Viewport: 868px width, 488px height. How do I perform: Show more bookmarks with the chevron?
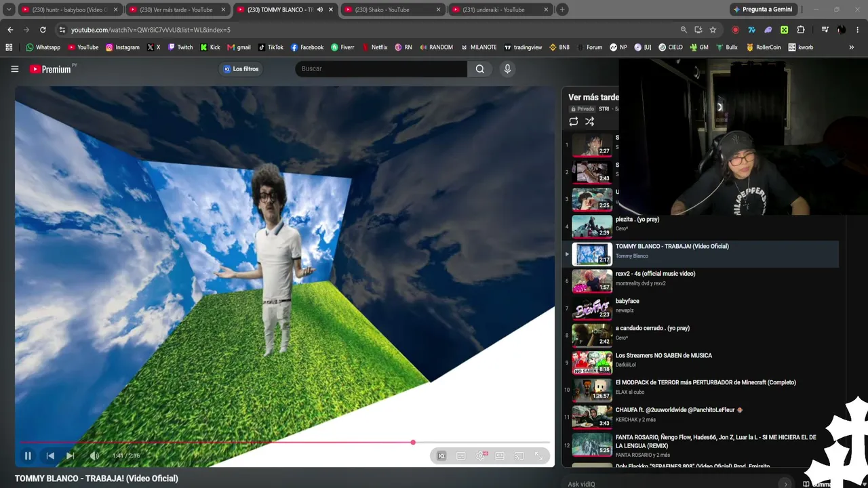tap(852, 47)
